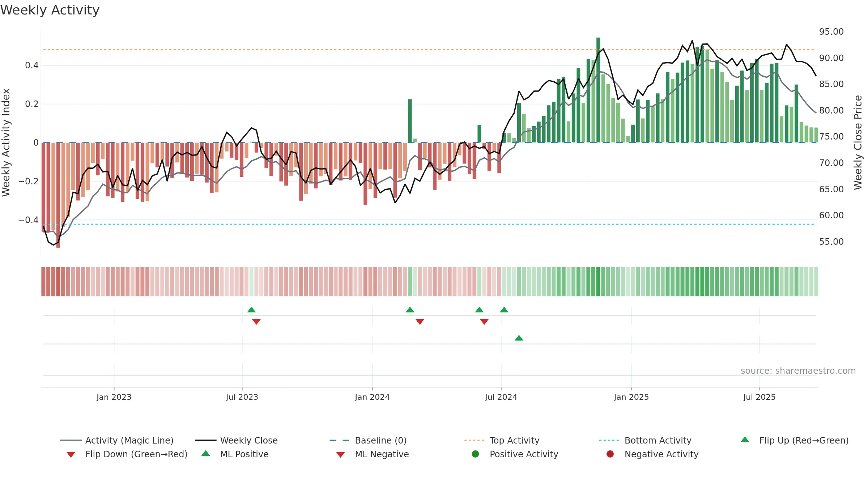Click the Jul 2024 axis label
Image resolution: width=868 pixels, height=488 pixels.
point(501,397)
